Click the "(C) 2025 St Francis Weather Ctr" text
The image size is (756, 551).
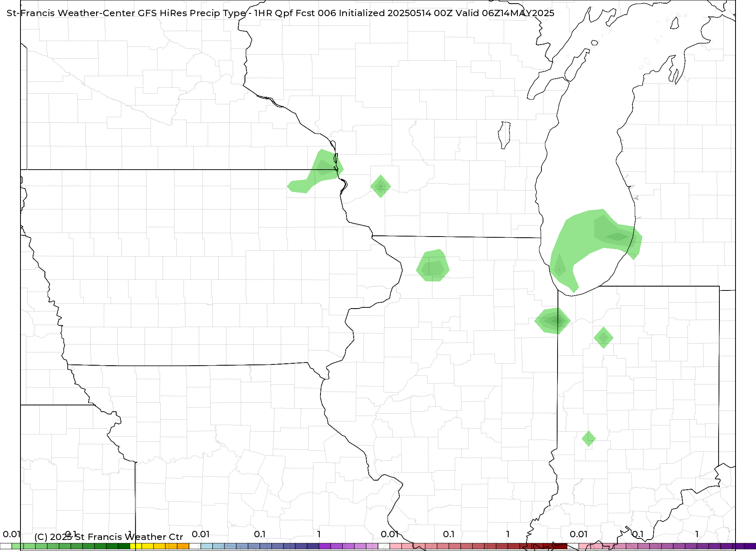pos(109,537)
